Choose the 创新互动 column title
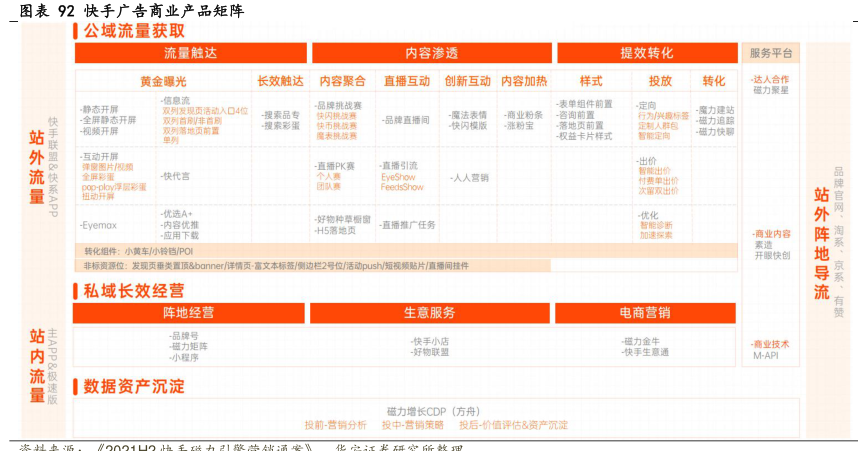This screenshot has width=858, height=451. [x=467, y=81]
